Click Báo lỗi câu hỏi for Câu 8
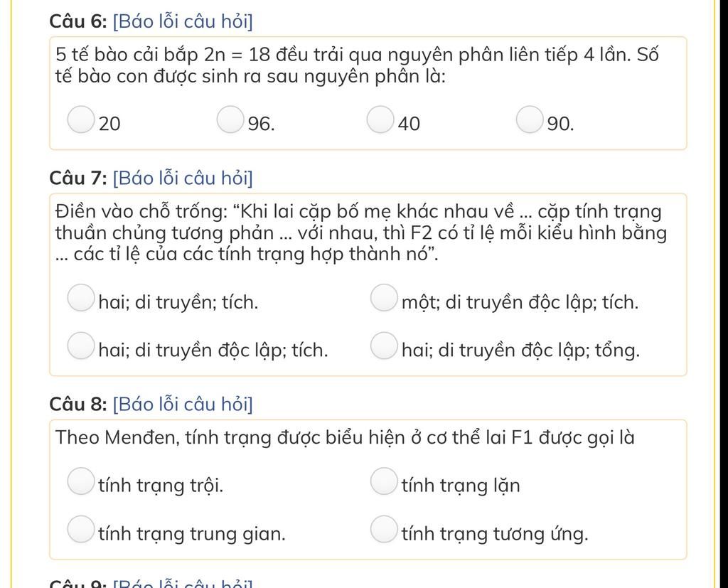This screenshot has width=728, height=588. (183, 405)
